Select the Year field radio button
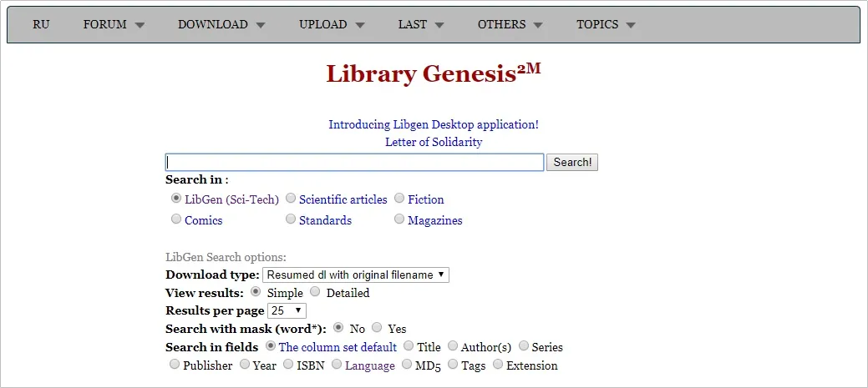This screenshot has width=868, height=388. [244, 364]
